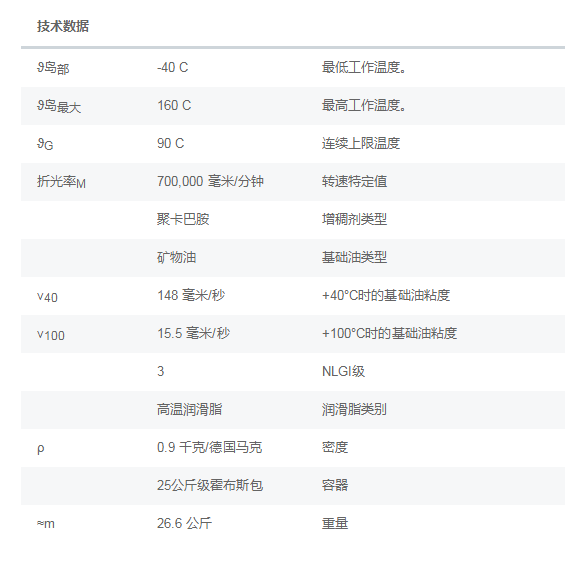Select the -40 C value cell
The height and width of the screenshot is (571, 565).
(x=173, y=67)
